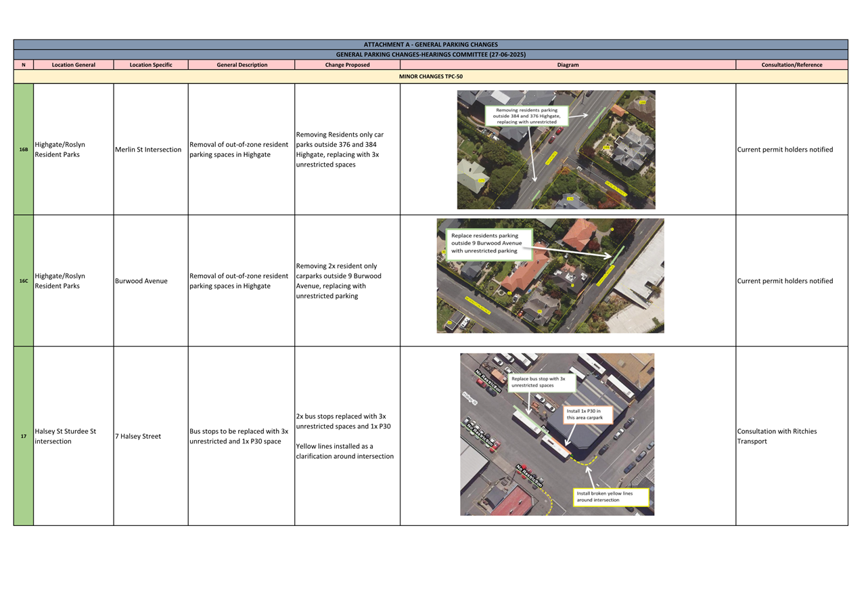Click the 'ATTACHMENT A - GENERAL PARKING CHANGES' title
The height and width of the screenshot is (614, 868).
coord(430,45)
